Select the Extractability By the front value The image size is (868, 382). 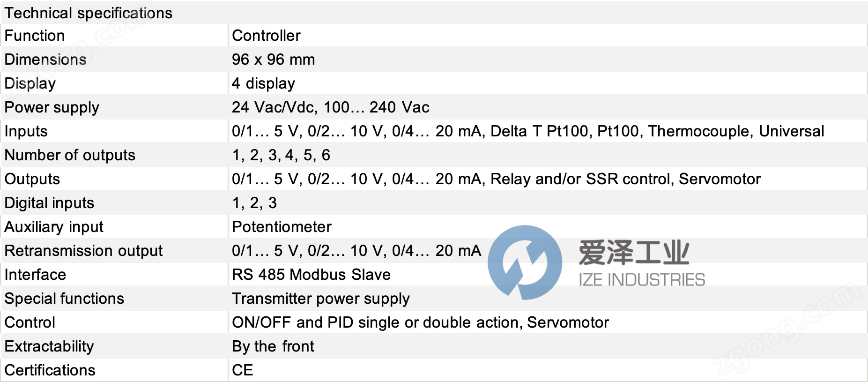click(273, 346)
